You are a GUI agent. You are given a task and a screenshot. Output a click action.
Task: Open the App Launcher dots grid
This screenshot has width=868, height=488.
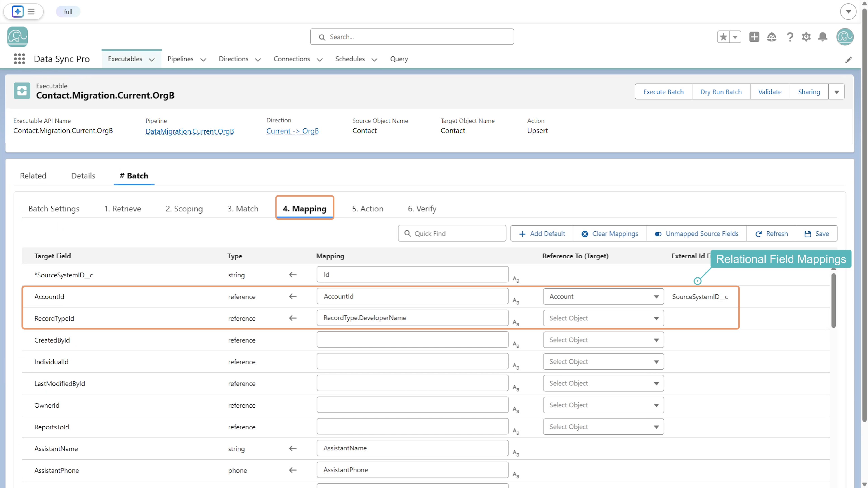[x=19, y=59]
